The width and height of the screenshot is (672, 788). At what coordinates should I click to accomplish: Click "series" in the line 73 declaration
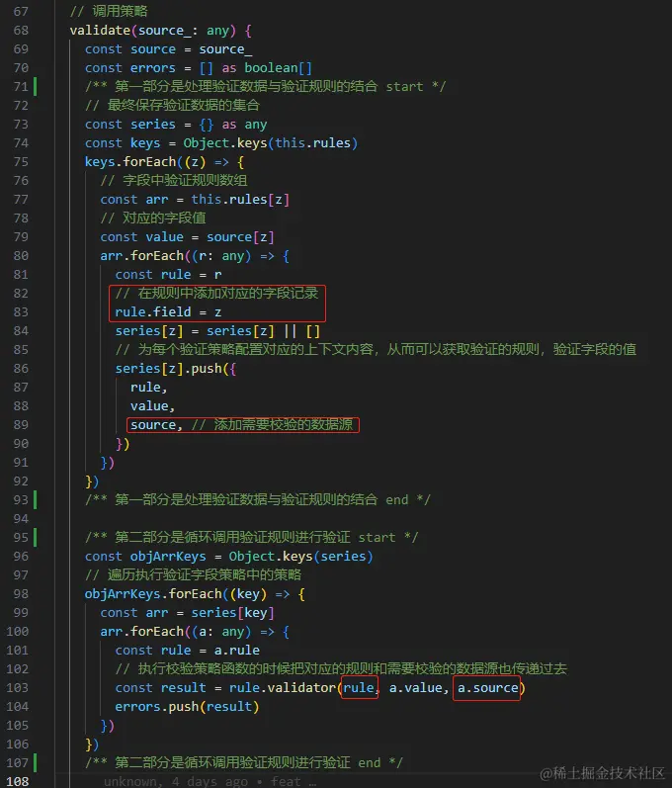[x=153, y=125]
